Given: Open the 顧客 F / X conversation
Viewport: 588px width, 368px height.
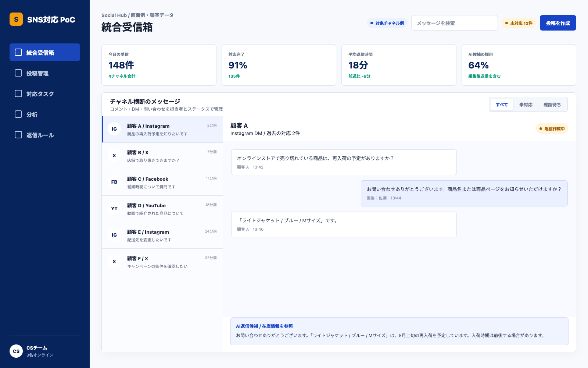Looking at the screenshot, I should click(162, 262).
